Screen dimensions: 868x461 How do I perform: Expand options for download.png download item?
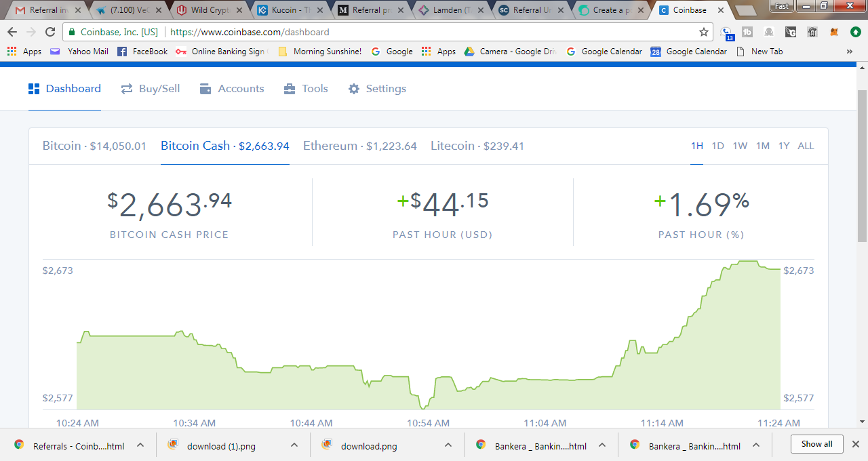point(448,445)
